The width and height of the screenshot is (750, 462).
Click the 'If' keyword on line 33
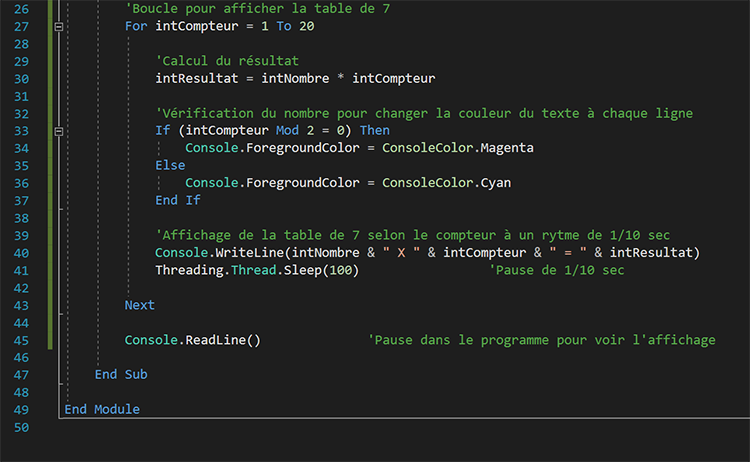click(x=163, y=131)
